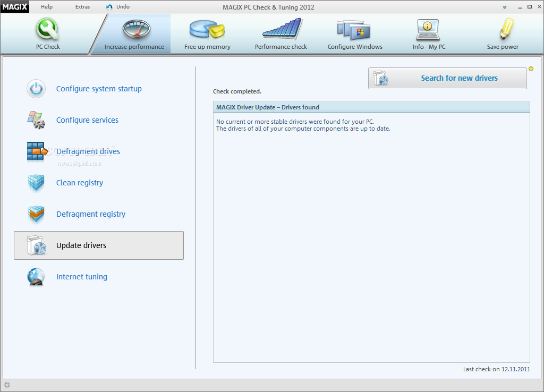Open Configure system startup link

point(99,89)
